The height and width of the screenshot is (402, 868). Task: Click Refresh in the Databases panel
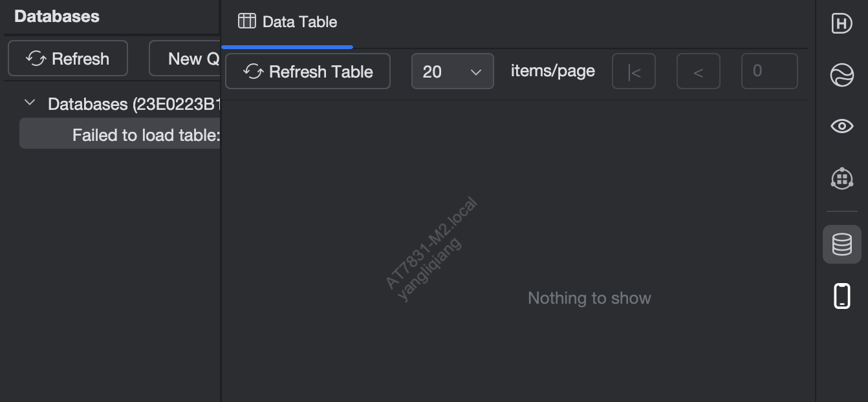68,59
